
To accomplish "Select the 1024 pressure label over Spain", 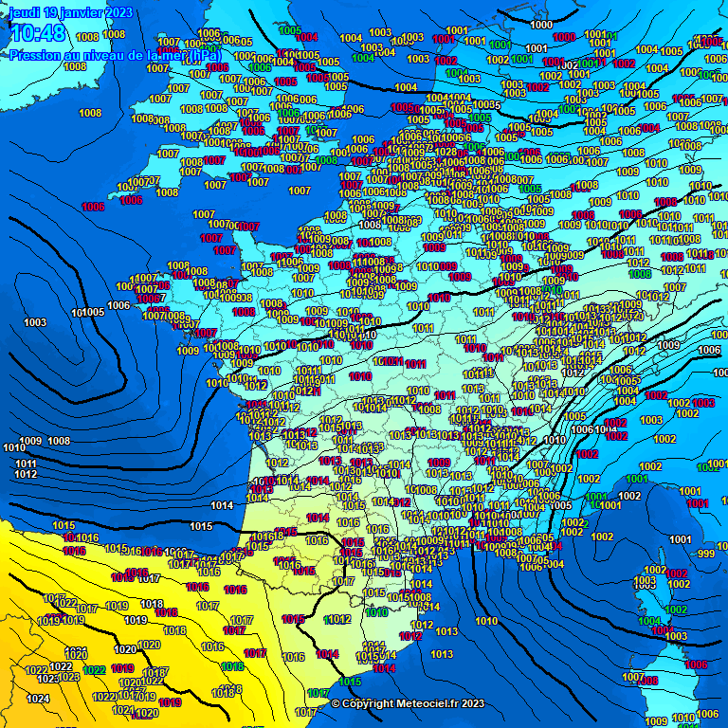I will coord(38,699).
